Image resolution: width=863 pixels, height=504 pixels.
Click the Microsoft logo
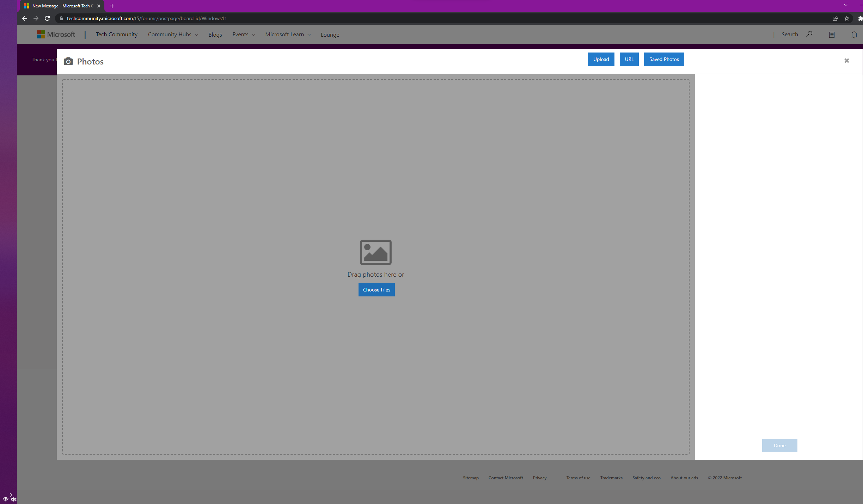pos(56,34)
